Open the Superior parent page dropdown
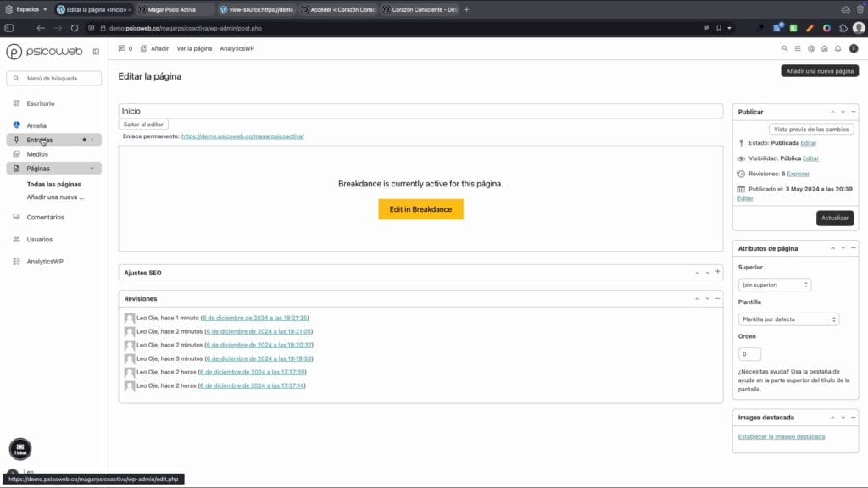This screenshot has width=868, height=488. [774, 285]
